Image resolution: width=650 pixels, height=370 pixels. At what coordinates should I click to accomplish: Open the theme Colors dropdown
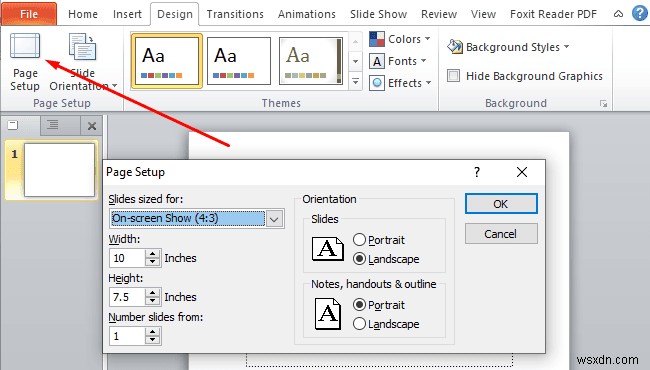[x=400, y=39]
